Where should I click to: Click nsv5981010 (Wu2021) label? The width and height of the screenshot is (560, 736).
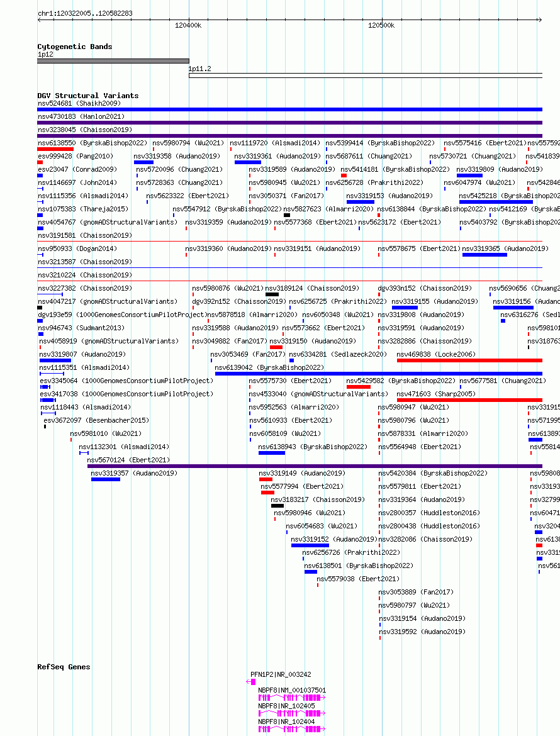pos(106,433)
